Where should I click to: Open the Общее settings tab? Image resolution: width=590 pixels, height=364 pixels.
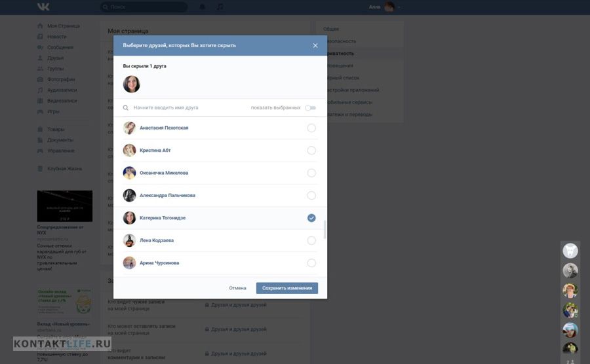[331, 29]
